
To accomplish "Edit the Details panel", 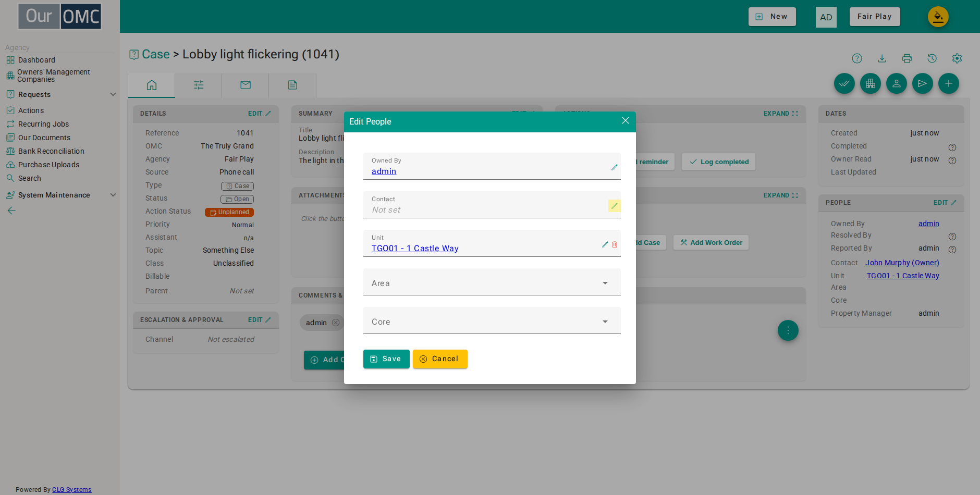I will (259, 114).
